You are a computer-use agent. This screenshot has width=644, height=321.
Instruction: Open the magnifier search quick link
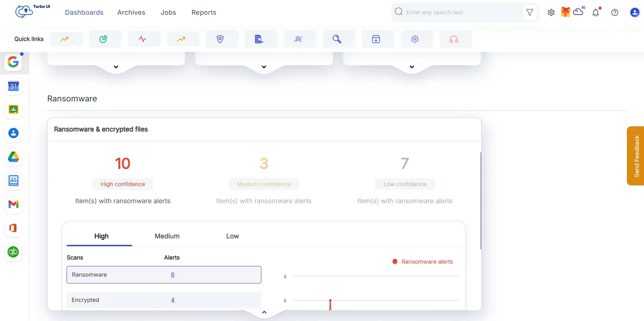[339, 39]
